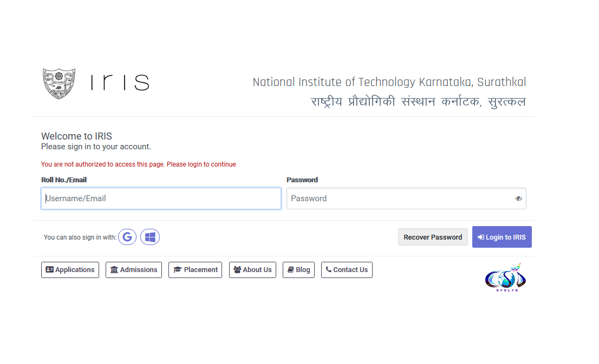Toggle password visibility with the eye icon
This screenshot has height=364, width=599.
tap(518, 198)
